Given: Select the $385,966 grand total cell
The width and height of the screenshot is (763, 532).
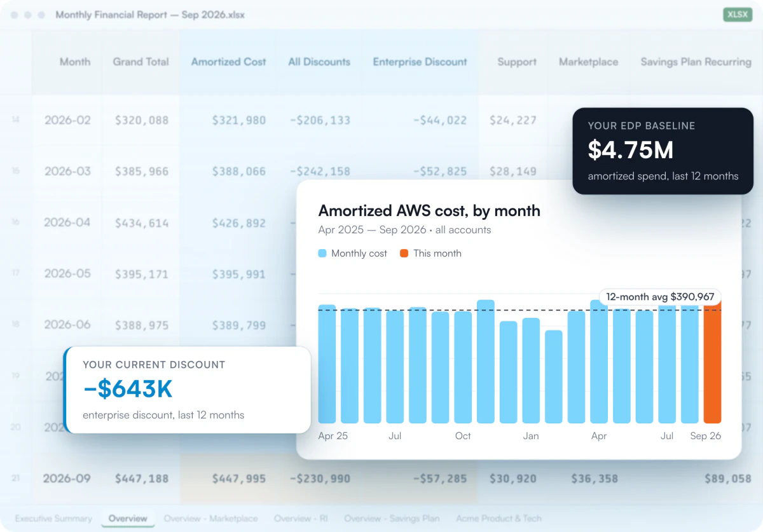Looking at the screenshot, I should [x=142, y=172].
